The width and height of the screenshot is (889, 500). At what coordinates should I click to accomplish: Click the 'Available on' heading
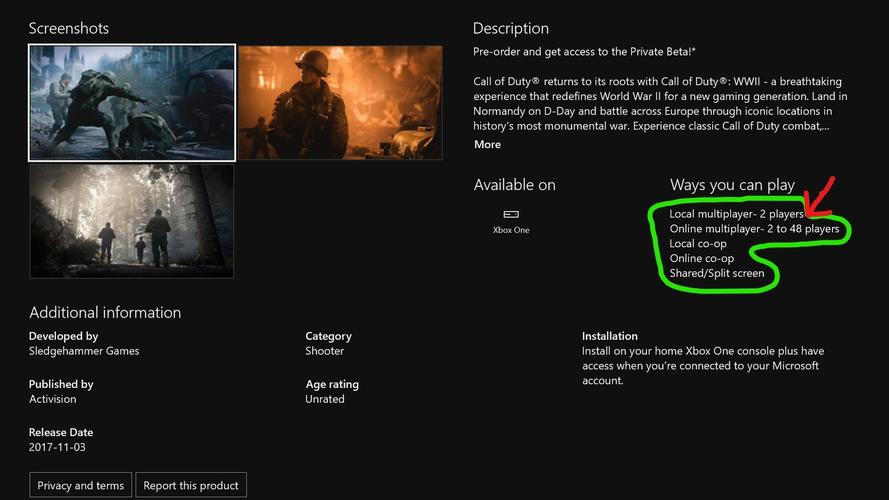(x=514, y=185)
